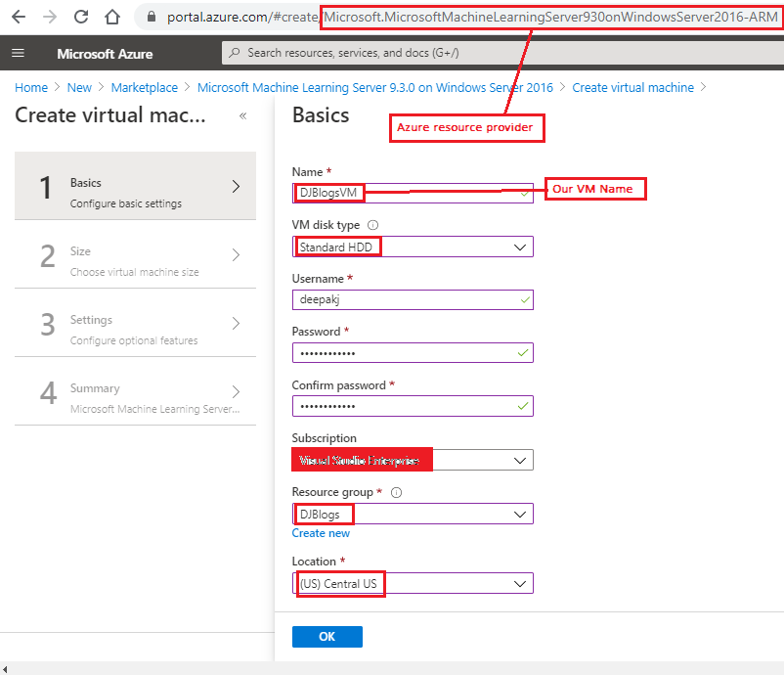Click the browser forward arrow

pyautogui.click(x=50, y=17)
